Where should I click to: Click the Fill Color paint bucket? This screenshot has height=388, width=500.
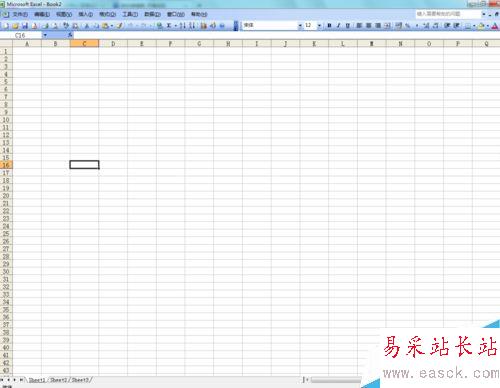[481, 26]
